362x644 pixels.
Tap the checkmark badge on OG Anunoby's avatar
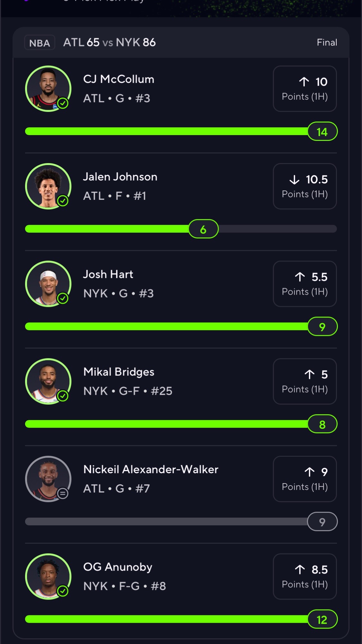tap(63, 591)
